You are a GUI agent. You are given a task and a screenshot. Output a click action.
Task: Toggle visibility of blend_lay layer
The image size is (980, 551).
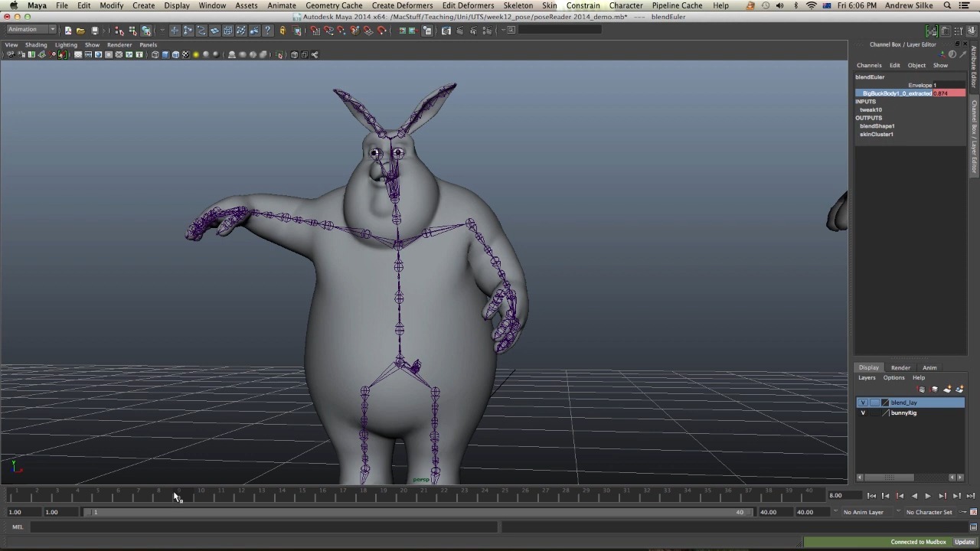coord(863,403)
